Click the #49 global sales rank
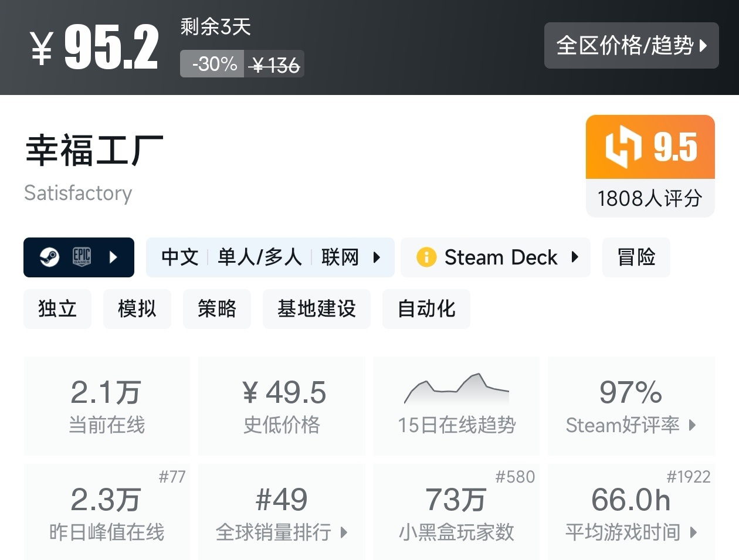Viewport: 739px width, 560px height. [x=282, y=500]
